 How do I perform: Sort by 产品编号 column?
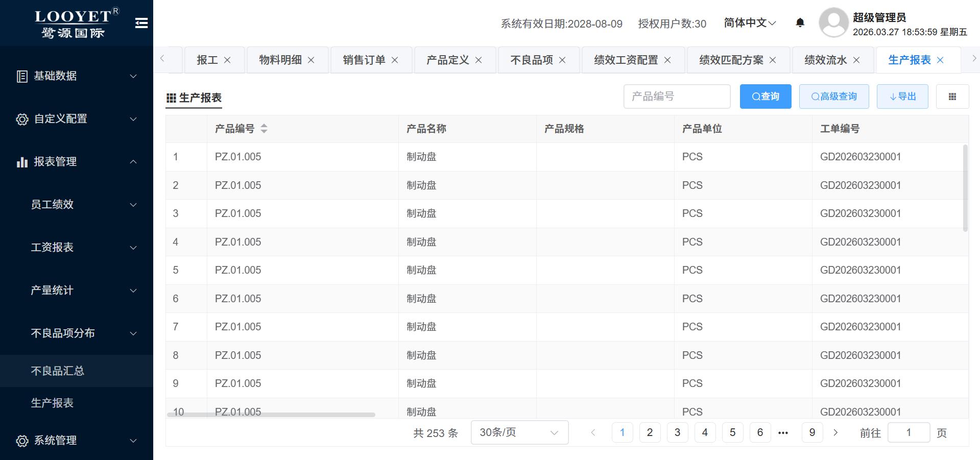pos(264,129)
